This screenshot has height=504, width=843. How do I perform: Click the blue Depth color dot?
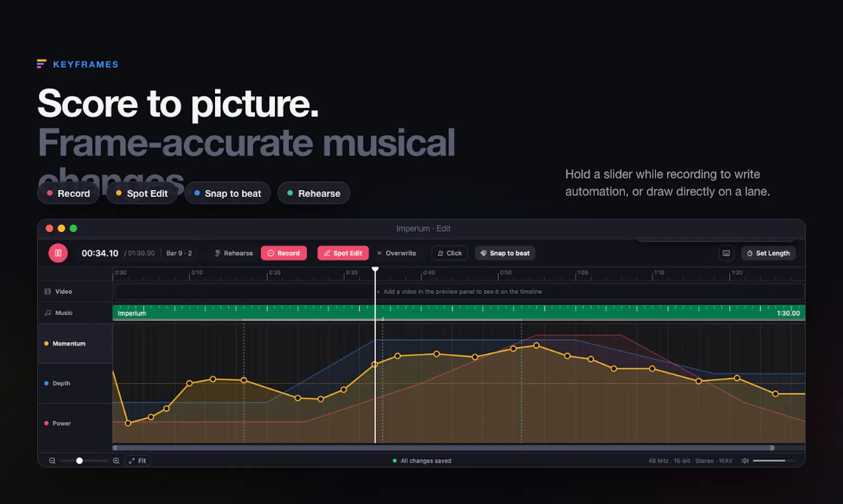(x=46, y=383)
